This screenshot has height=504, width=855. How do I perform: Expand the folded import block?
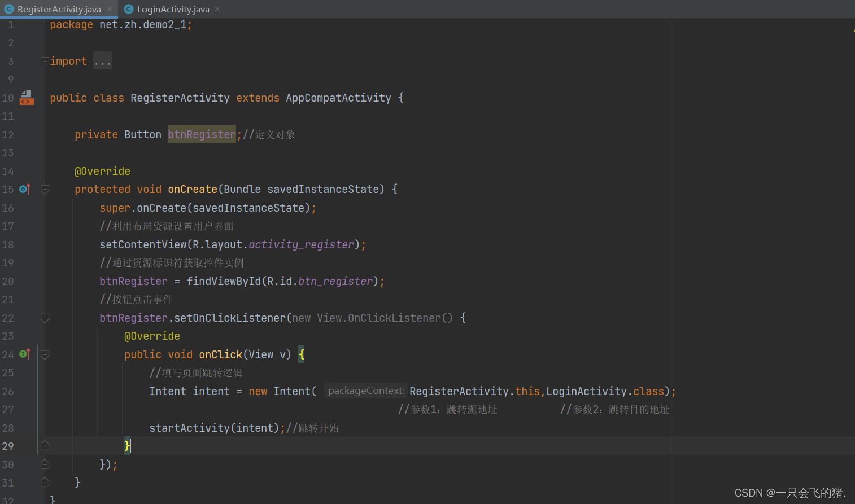pyautogui.click(x=45, y=61)
